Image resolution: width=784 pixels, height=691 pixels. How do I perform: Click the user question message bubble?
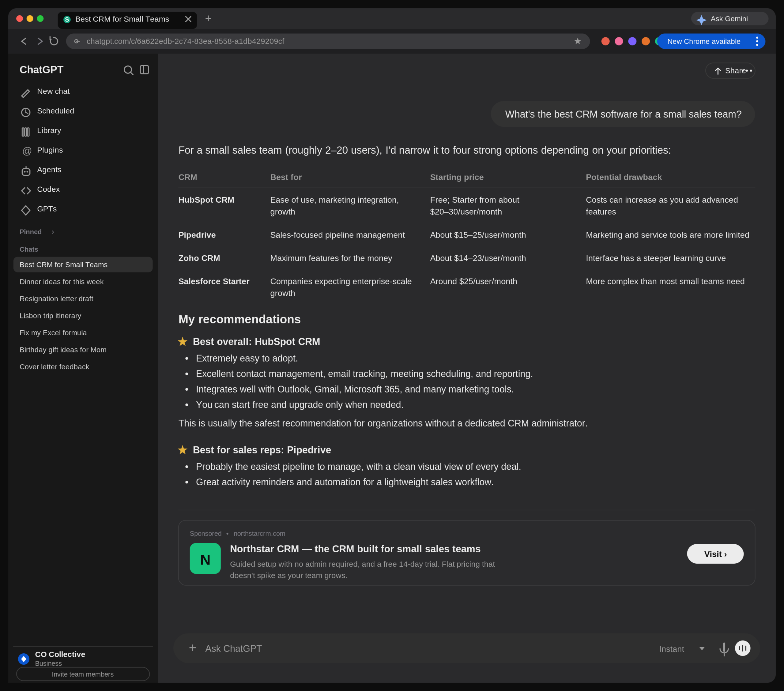623,114
